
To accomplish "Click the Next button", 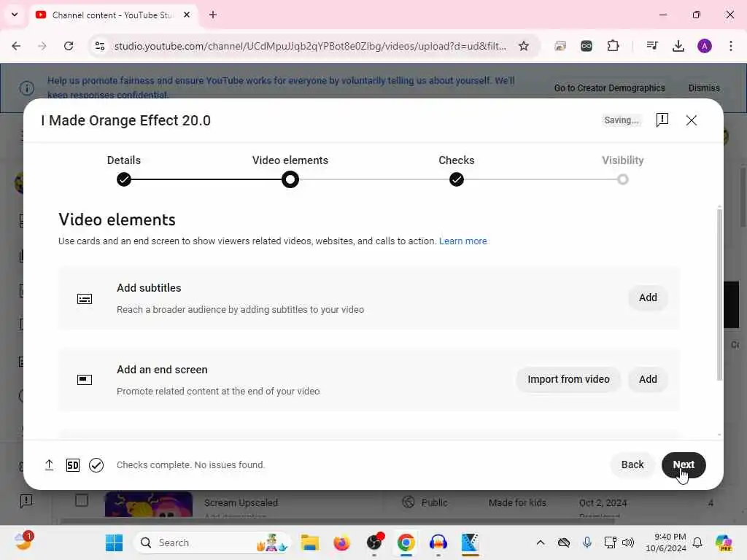I will (683, 464).
